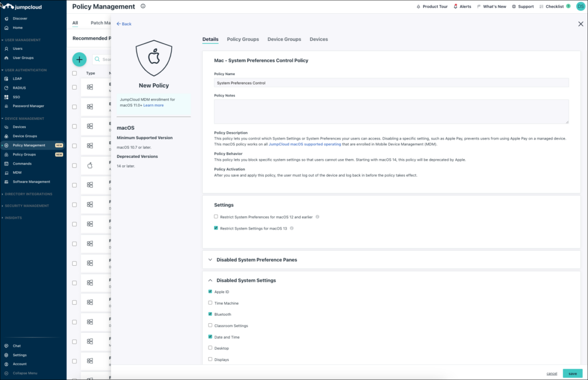Click into the Policy Notes text area
This screenshot has width=588, height=380.
391,111
